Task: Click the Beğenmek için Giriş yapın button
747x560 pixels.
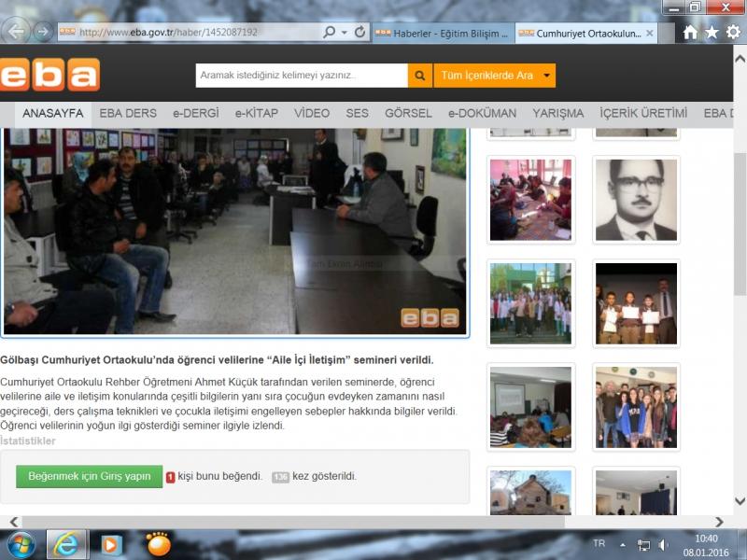Action: pos(90,476)
